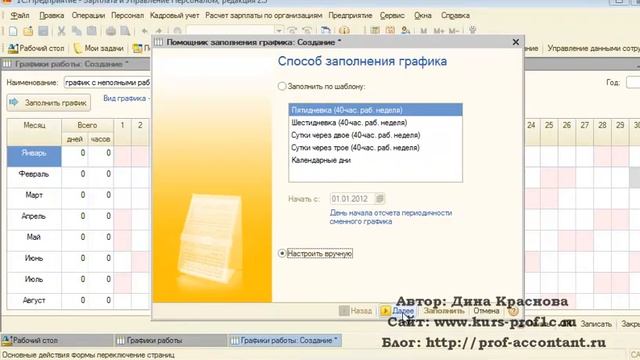Open the Правка menu

pos(51,16)
